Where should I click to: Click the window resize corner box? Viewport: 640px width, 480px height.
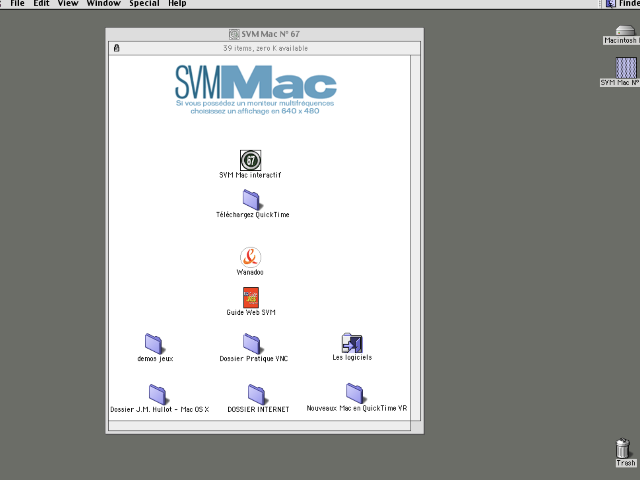click(416, 426)
